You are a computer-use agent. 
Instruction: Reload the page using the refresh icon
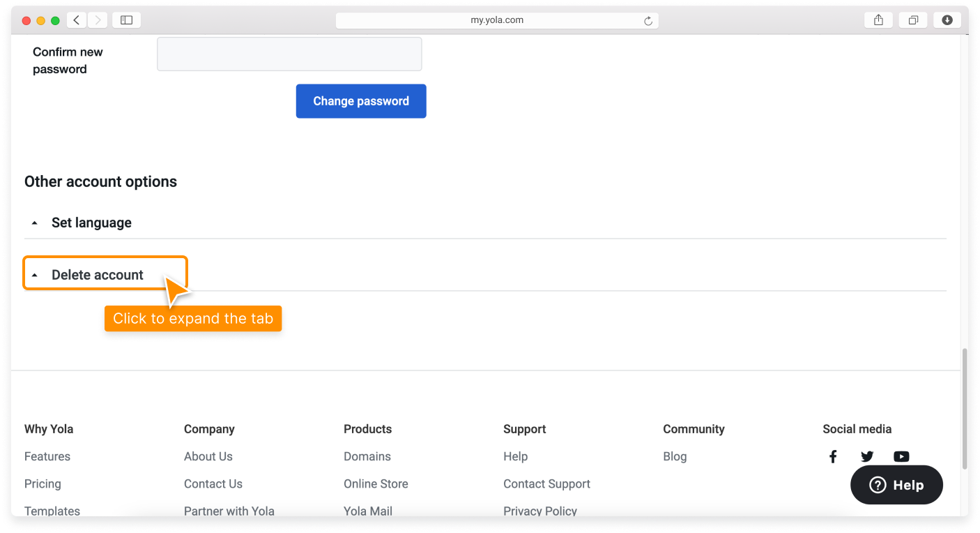(x=648, y=21)
